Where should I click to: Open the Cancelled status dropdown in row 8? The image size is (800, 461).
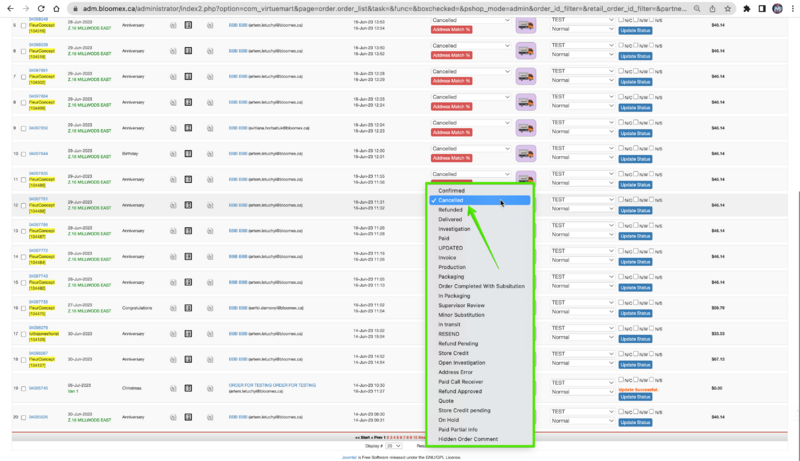pos(470,97)
